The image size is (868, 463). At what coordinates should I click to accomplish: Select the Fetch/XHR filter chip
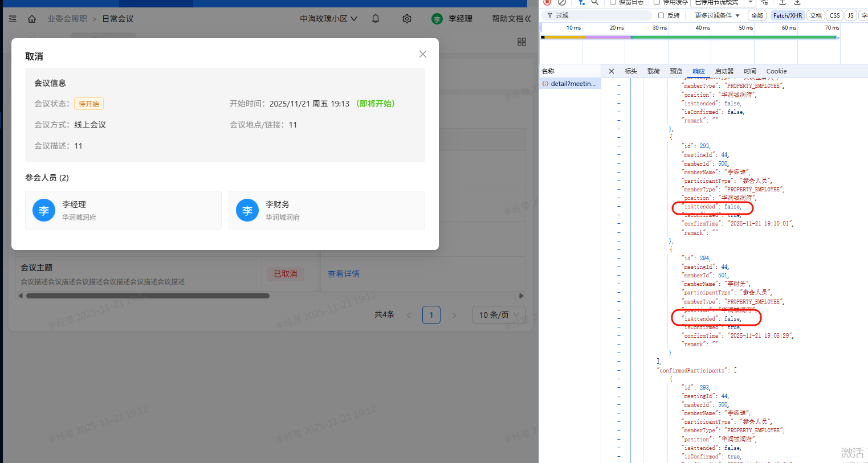point(787,15)
